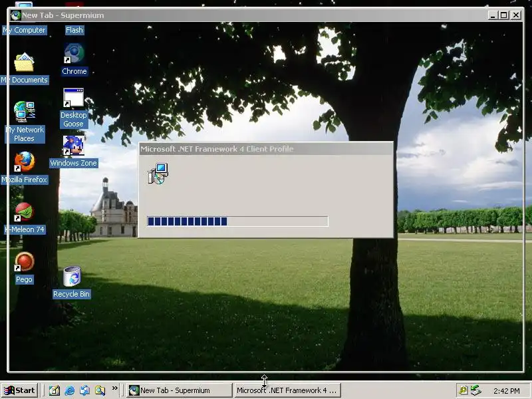
Task: Click the Flash desktop label
Action: tap(74, 30)
